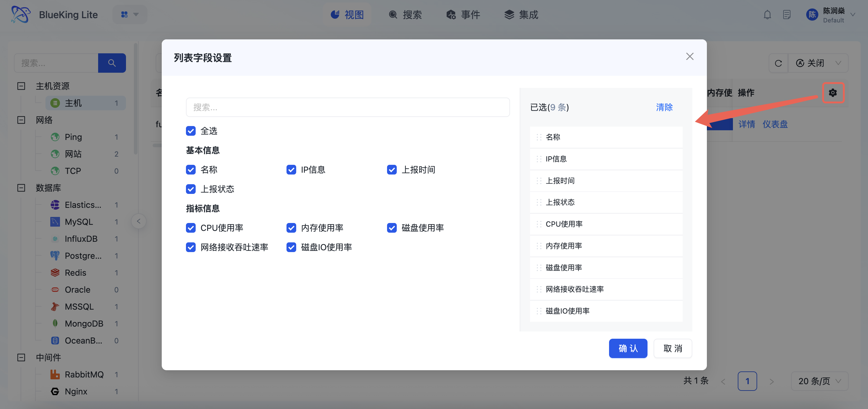Open the 20 条/页 page size dropdown

[820, 381]
